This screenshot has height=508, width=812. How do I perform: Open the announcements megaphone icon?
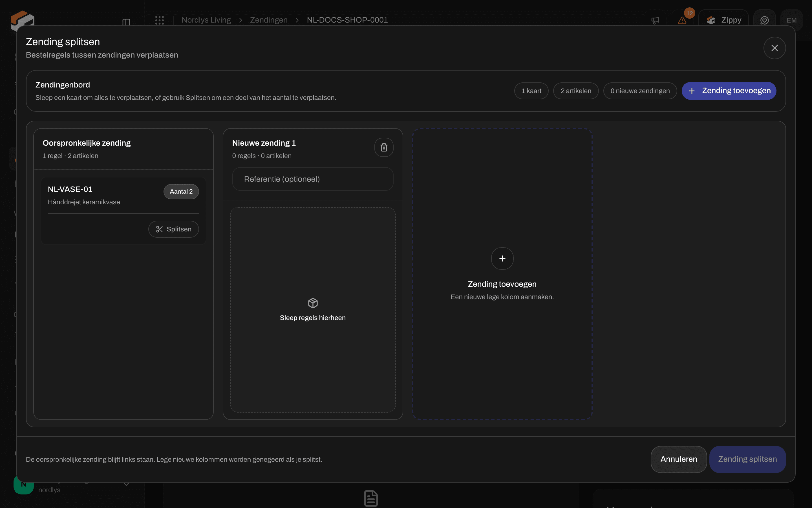(x=655, y=21)
